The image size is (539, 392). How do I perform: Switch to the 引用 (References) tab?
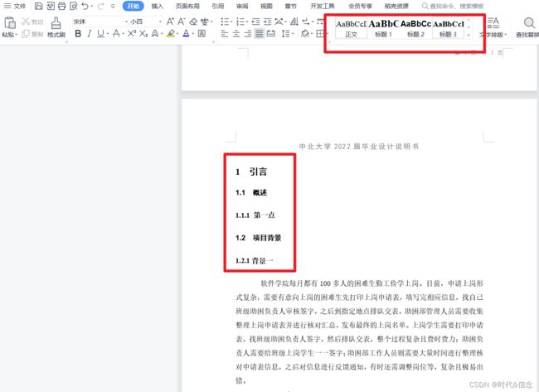[217, 6]
